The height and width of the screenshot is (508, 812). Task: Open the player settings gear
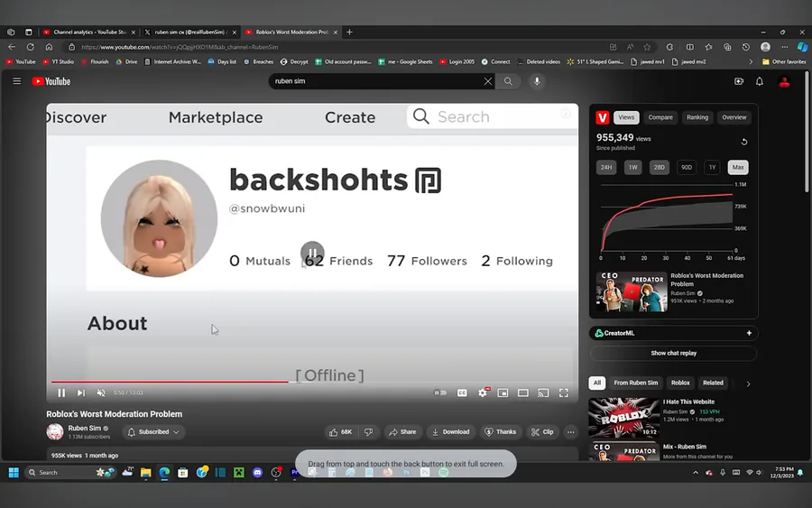click(x=483, y=393)
